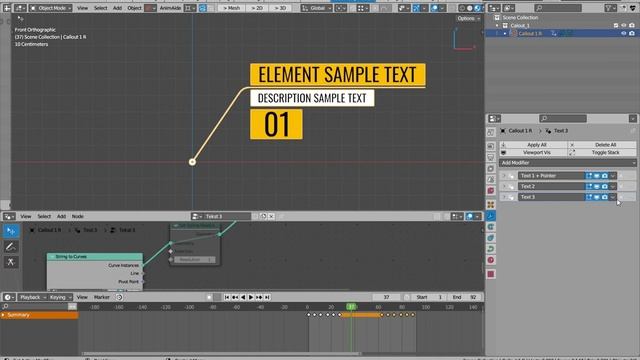640x360 pixels.
Task: Open the Add Modifier dropdown
Action: coord(567,163)
